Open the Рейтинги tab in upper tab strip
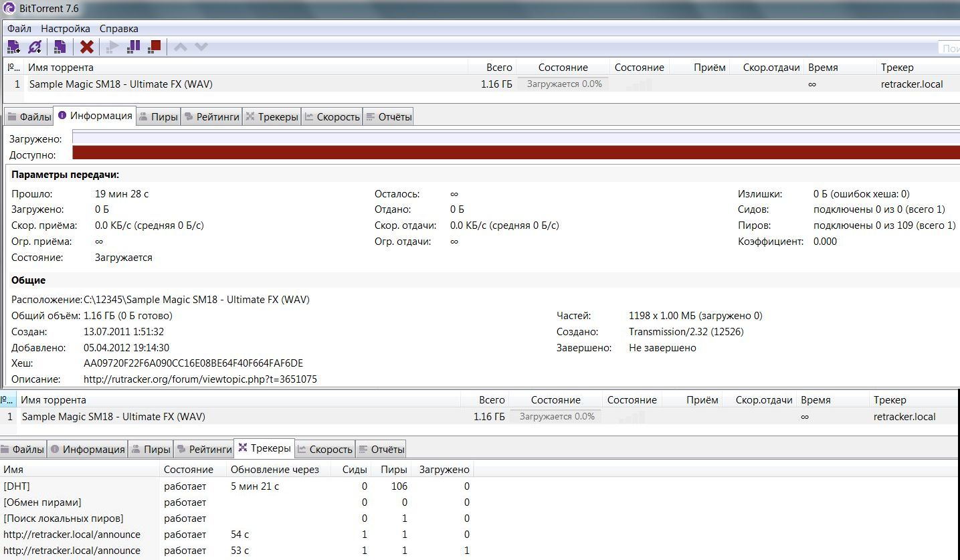960x560 pixels. point(211,117)
